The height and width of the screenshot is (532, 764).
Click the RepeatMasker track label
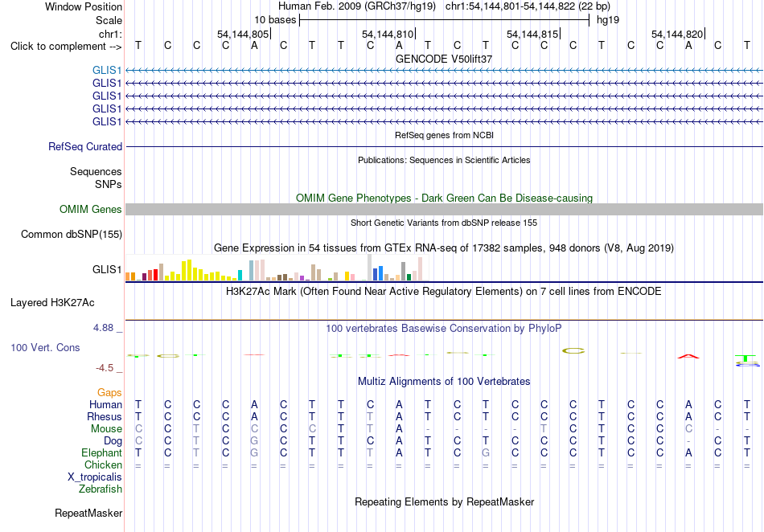(88, 513)
